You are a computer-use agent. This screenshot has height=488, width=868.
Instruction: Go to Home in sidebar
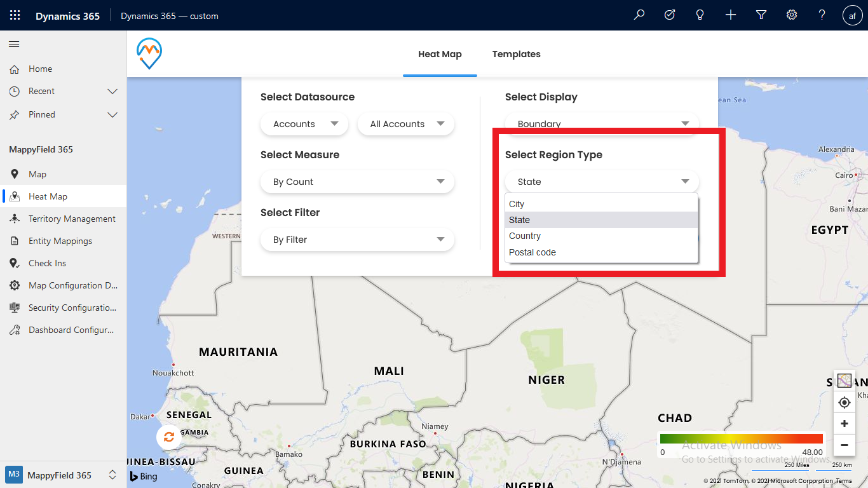click(x=64, y=69)
